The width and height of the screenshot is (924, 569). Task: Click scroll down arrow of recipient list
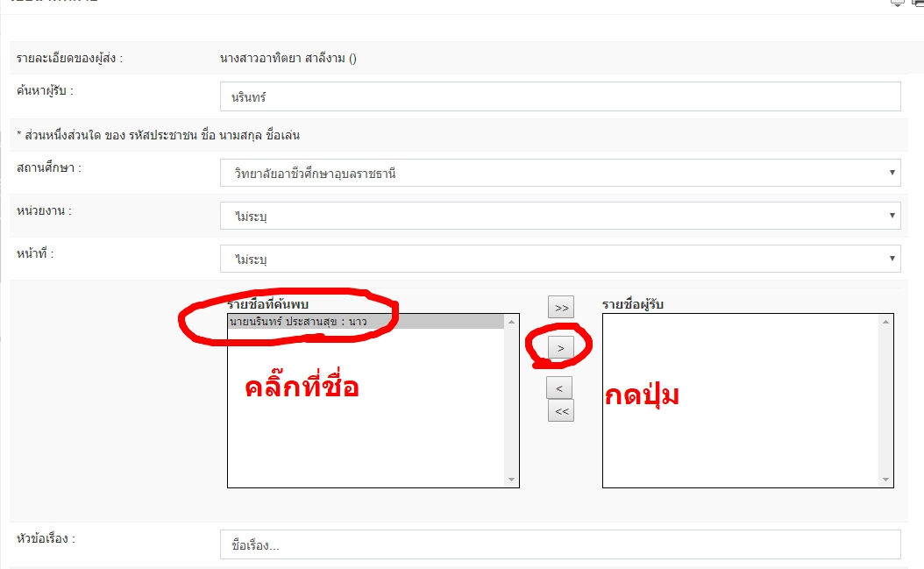pos(885,480)
